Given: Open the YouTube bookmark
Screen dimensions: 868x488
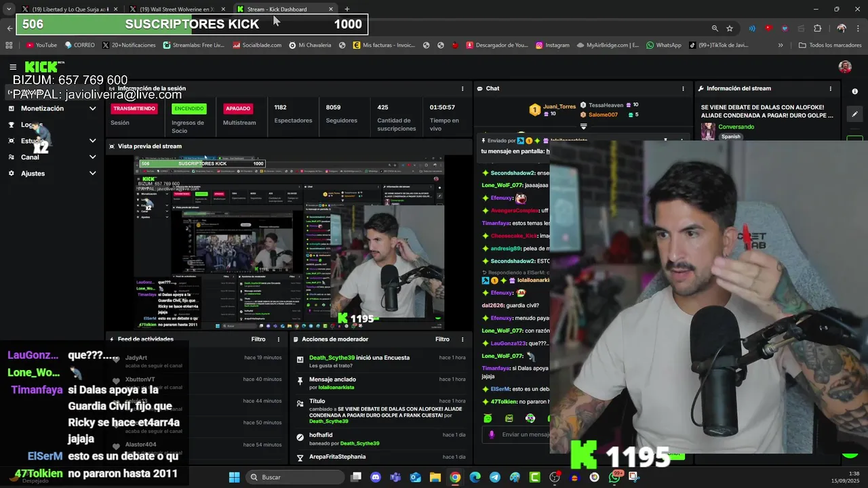Looking at the screenshot, I should (x=41, y=45).
